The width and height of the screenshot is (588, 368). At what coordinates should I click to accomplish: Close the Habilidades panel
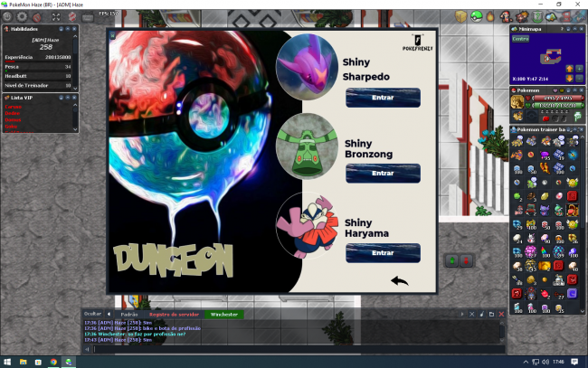click(x=74, y=29)
